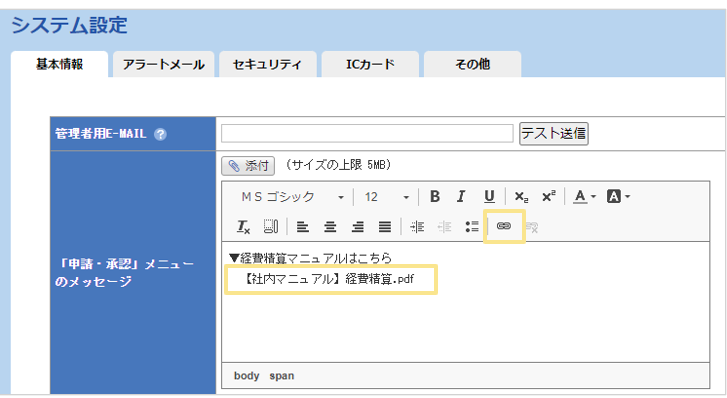Click the ▼経費精算マニュアルはこちら line
The height and width of the screenshot is (398, 727).
click(x=311, y=258)
